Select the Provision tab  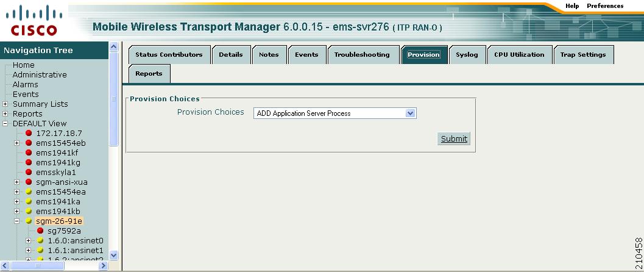pyautogui.click(x=424, y=55)
